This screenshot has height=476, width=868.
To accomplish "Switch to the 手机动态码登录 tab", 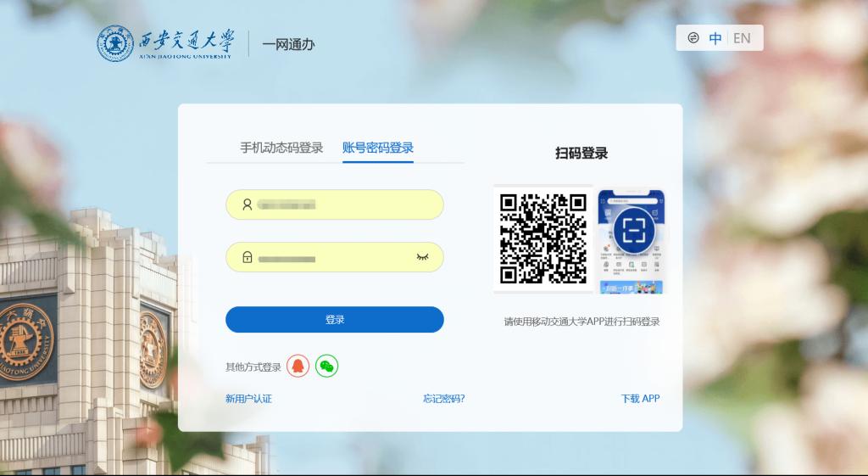I will pos(281,148).
